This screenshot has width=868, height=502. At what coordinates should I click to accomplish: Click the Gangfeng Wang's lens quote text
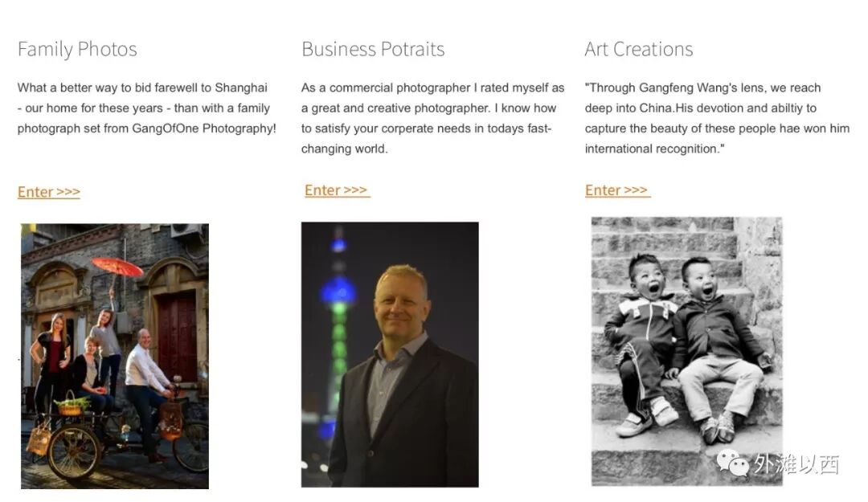(x=717, y=118)
